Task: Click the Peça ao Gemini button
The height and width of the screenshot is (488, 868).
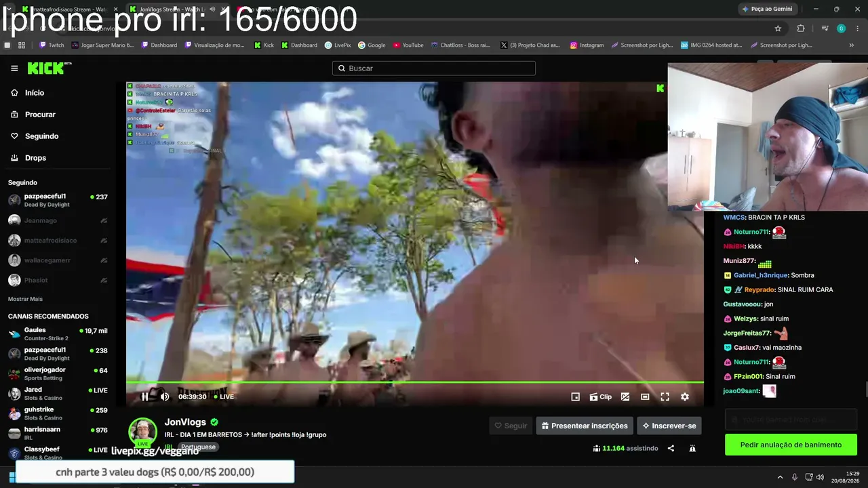Action: [767, 9]
